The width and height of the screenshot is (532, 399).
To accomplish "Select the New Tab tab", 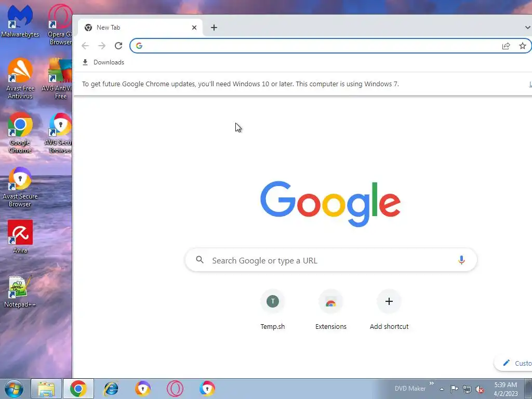I will tap(140, 28).
